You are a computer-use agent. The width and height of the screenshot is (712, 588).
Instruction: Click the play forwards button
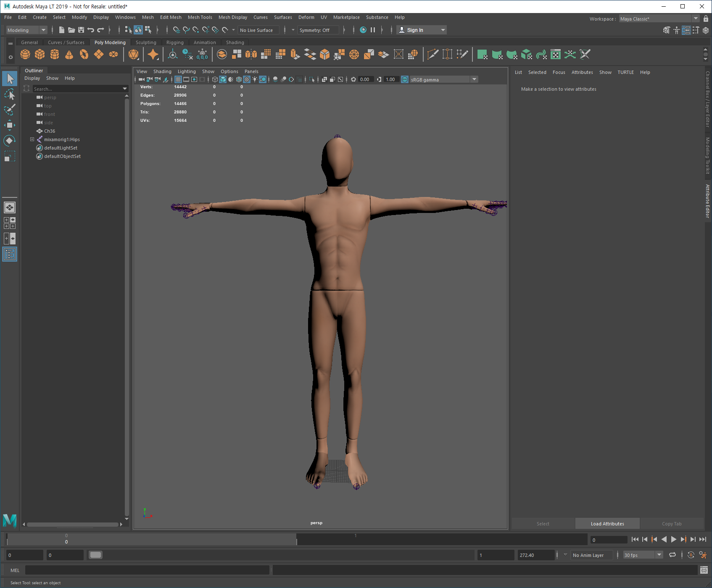point(673,539)
